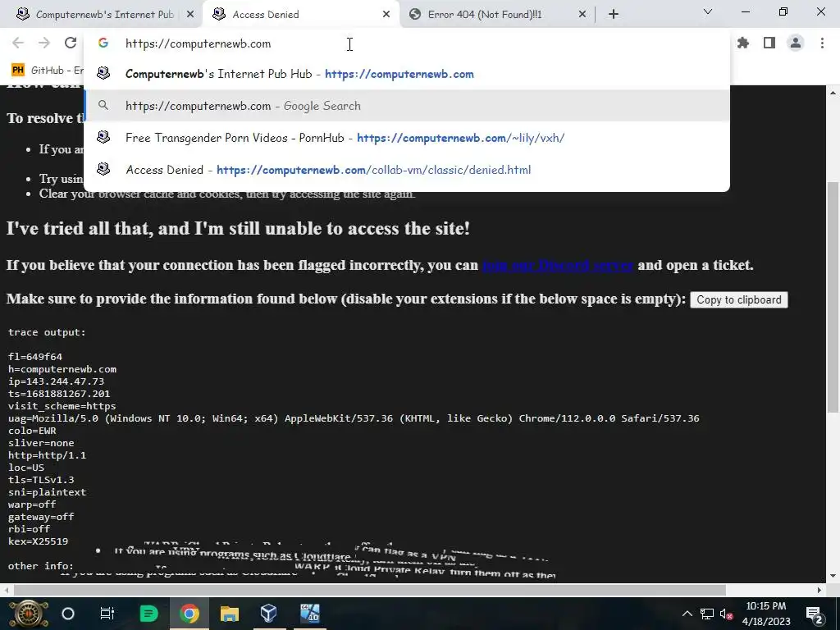
Task: Open Chrome's three-dot menu
Action: 822,43
